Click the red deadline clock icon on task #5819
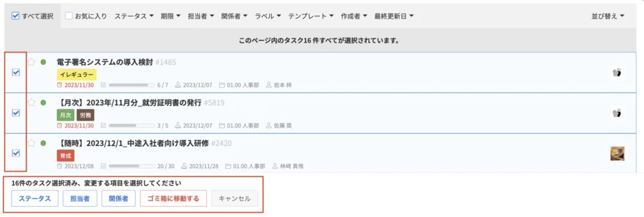644x217 pixels. coord(59,126)
